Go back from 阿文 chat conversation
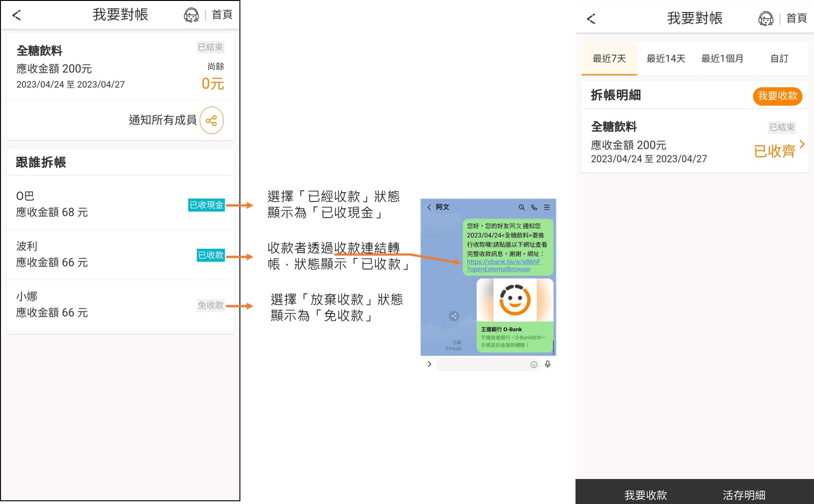Image resolution: width=814 pixels, height=504 pixels. tap(429, 207)
